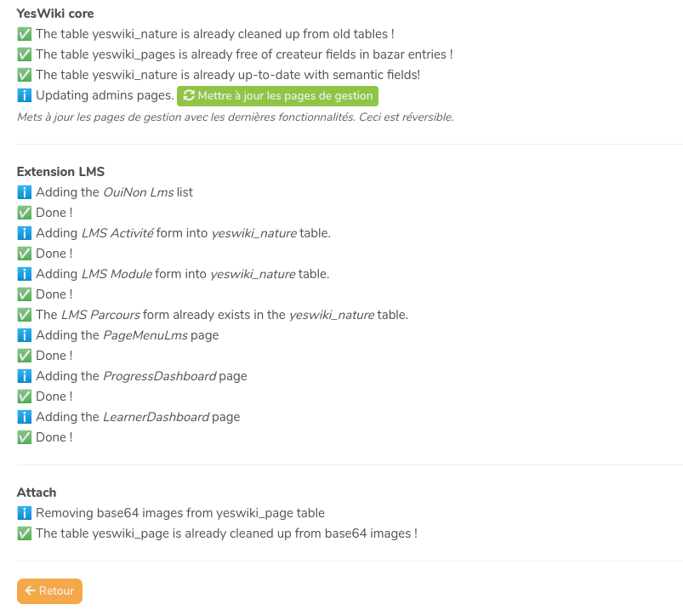Click the info icon before Adding the ProgressDashboard page
This screenshot has height=616, width=683.
pos(24,376)
